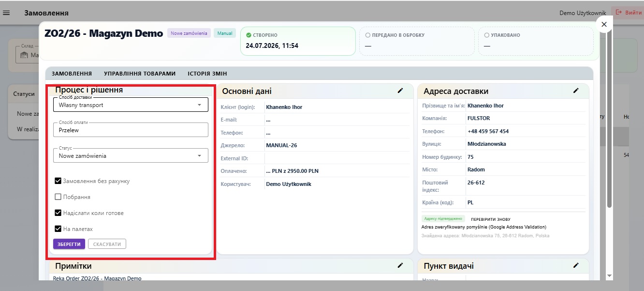This screenshot has width=644, height=291.
Task: Edit Пункт видачі pencil icon
Action: point(576,265)
